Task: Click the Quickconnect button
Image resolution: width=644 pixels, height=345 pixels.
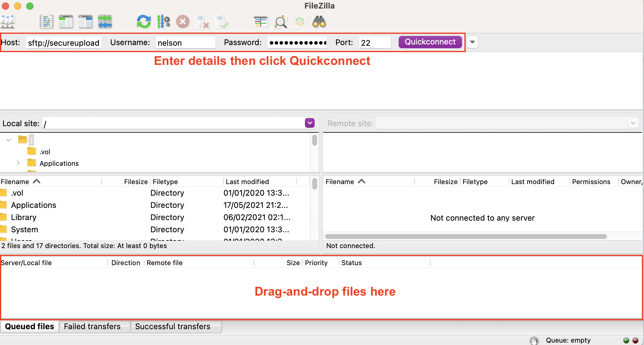Action: click(x=430, y=42)
